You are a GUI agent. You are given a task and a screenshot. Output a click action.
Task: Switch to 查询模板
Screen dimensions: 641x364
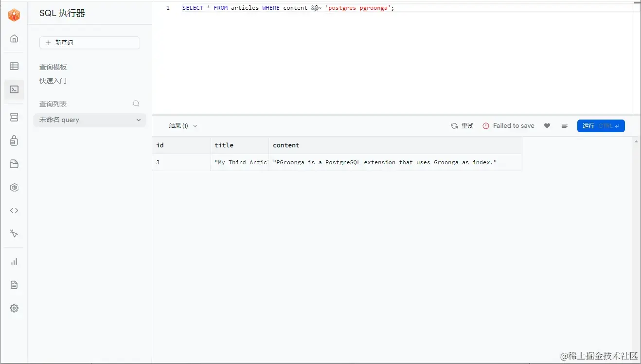[x=53, y=67]
